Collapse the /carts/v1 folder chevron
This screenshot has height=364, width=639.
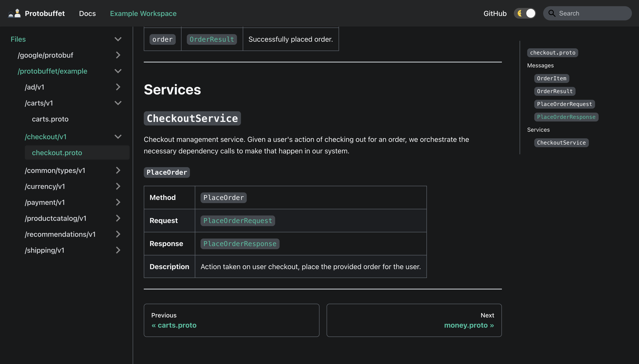click(118, 103)
